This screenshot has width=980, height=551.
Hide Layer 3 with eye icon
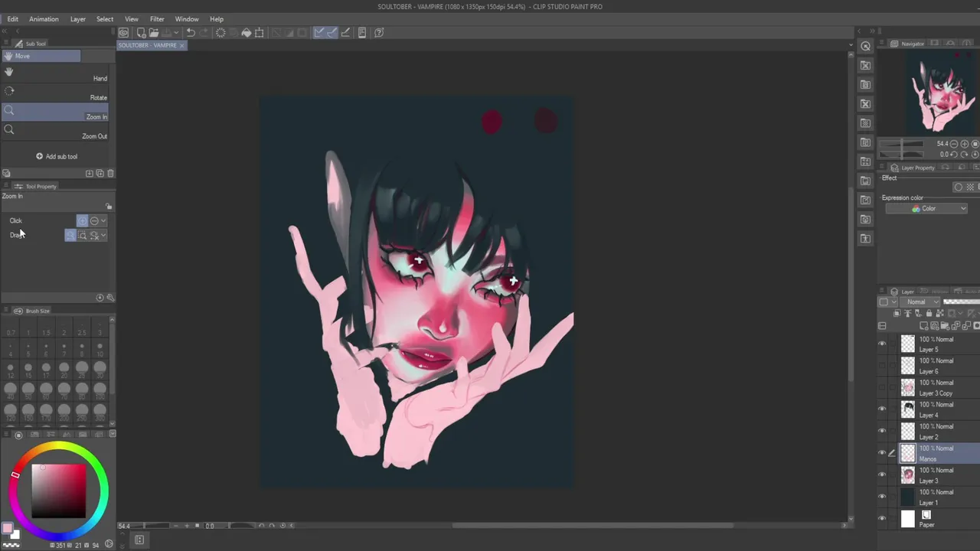882,474
